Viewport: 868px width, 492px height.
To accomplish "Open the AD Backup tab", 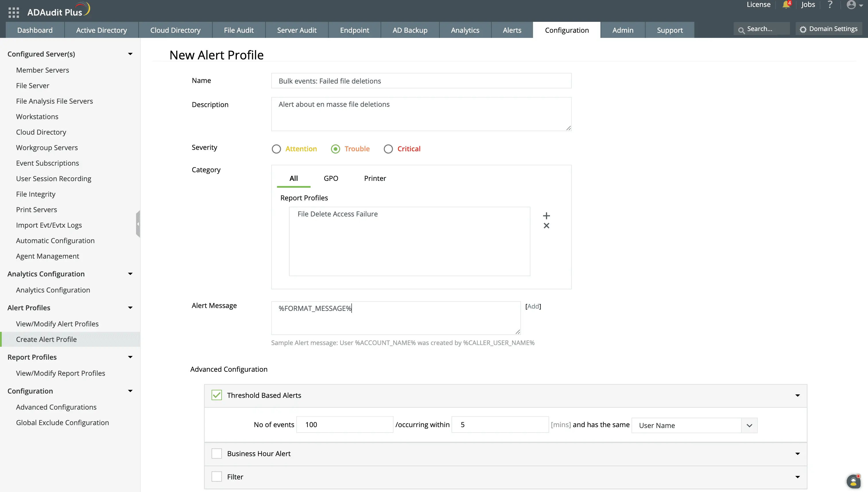I will point(410,30).
